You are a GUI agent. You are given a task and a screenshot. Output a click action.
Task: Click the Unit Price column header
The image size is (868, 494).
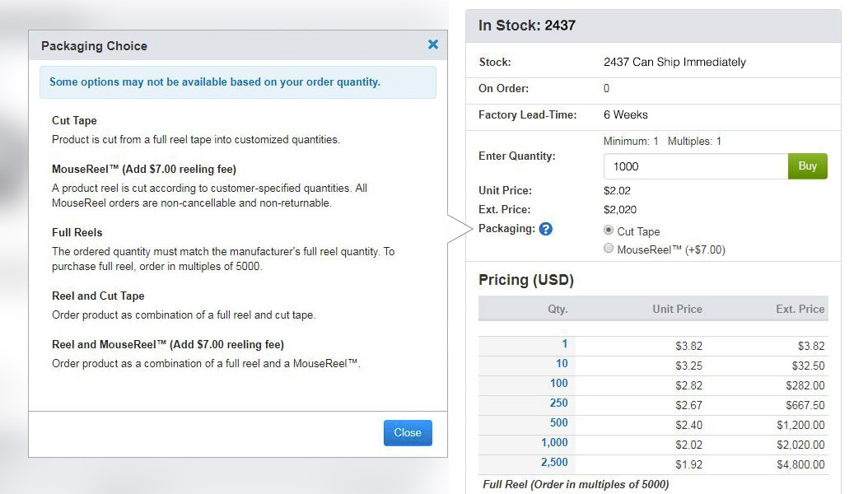click(677, 309)
